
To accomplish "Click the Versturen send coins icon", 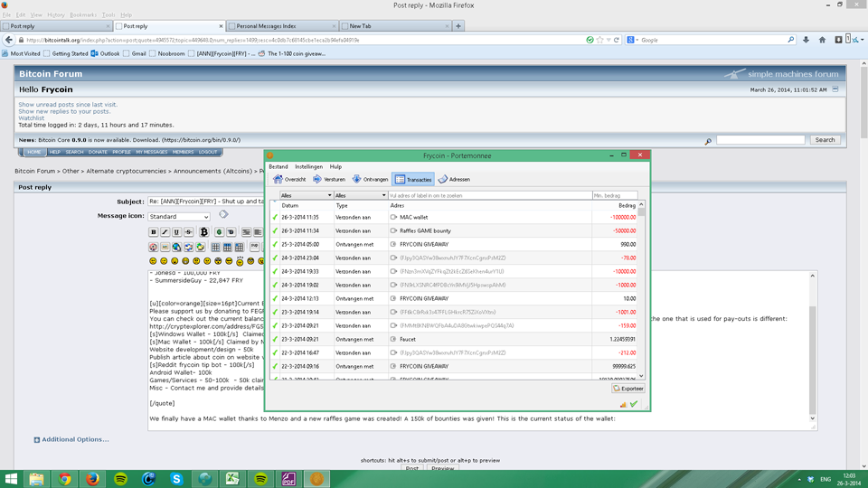I will 329,180.
